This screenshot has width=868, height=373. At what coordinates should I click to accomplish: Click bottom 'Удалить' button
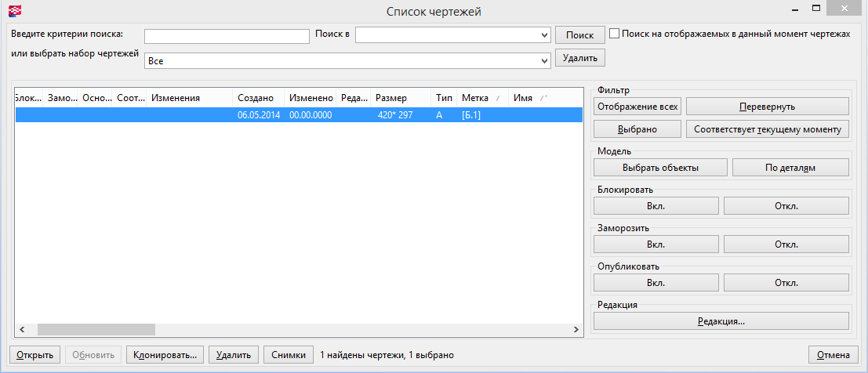pyautogui.click(x=234, y=355)
